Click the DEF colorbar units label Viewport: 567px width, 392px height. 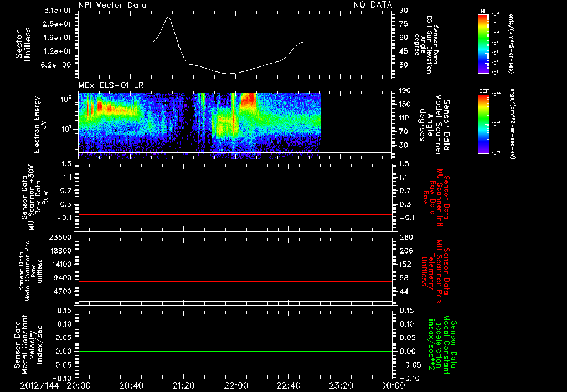coord(512,123)
